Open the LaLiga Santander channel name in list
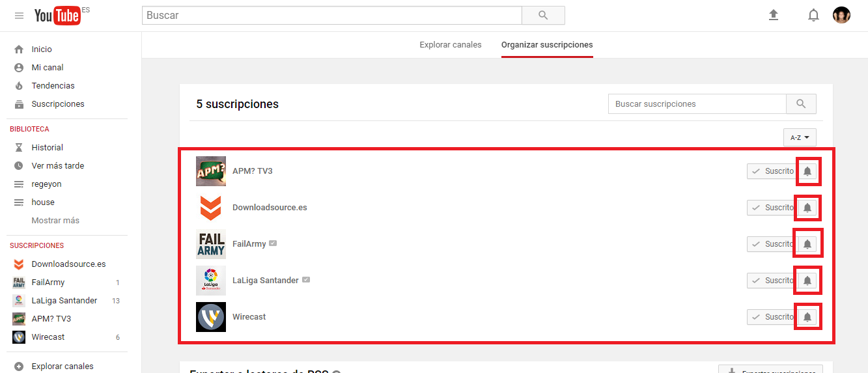 click(x=266, y=281)
